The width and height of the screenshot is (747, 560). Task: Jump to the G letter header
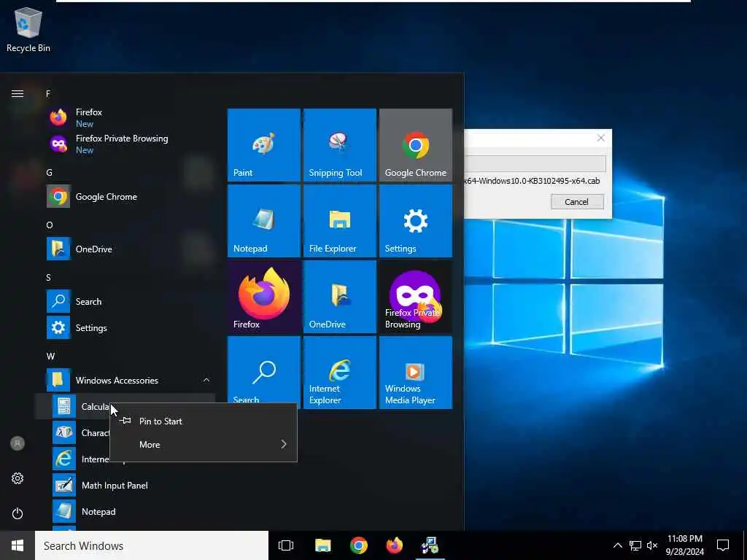click(x=49, y=172)
